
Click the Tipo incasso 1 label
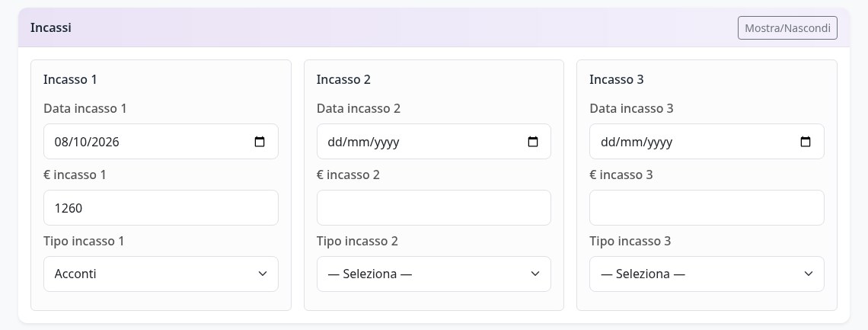pyautogui.click(x=84, y=241)
